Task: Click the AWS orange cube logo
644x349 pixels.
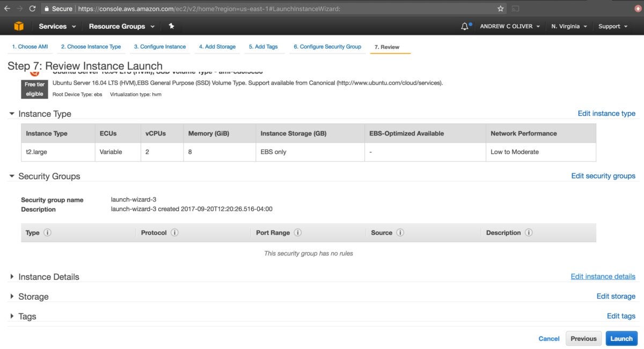Action: 19,26
